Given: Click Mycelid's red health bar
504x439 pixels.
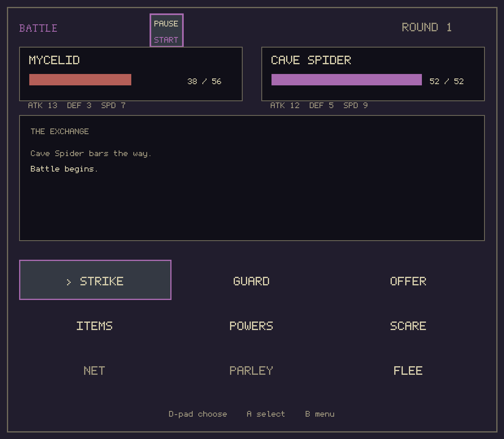Looking at the screenshot, I should 80,80.
